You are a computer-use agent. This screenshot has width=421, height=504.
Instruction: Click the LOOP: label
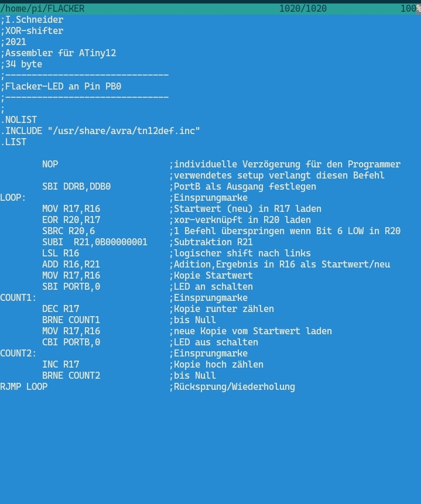click(x=13, y=198)
